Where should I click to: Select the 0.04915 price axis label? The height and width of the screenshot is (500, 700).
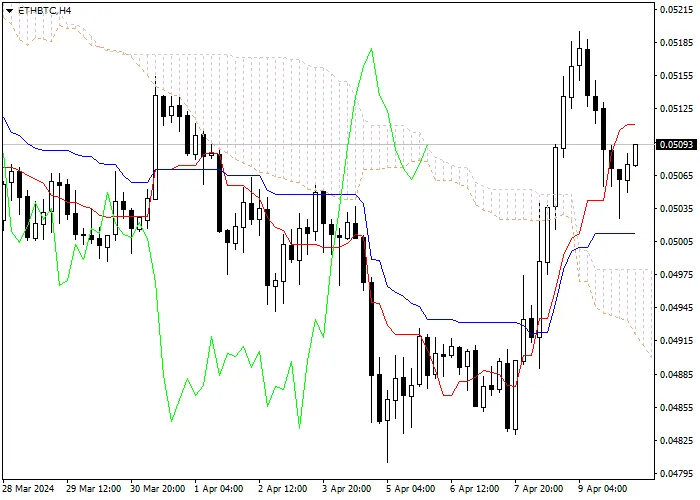click(677, 341)
